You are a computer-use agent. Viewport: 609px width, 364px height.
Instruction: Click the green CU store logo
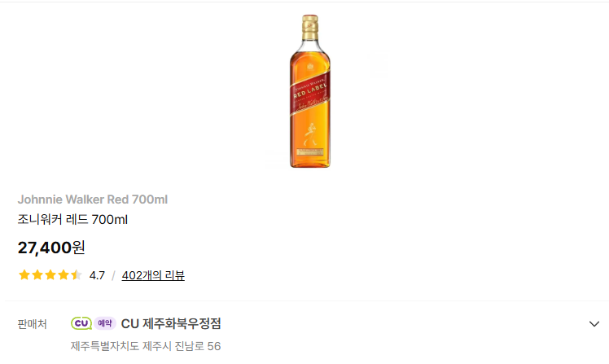(81, 323)
